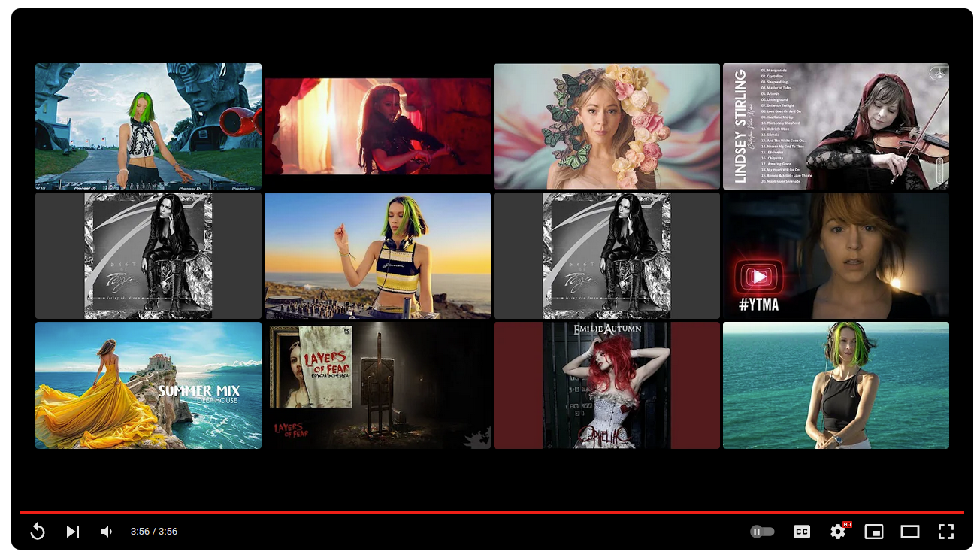Replay the video
Screen dimensions: 980x558
pos(38,532)
